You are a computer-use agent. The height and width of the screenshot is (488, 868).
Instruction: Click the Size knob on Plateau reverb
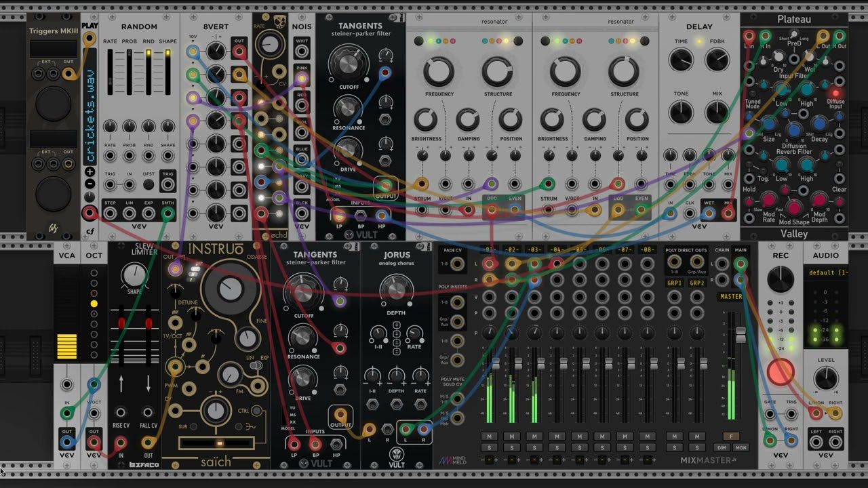[x=768, y=123]
